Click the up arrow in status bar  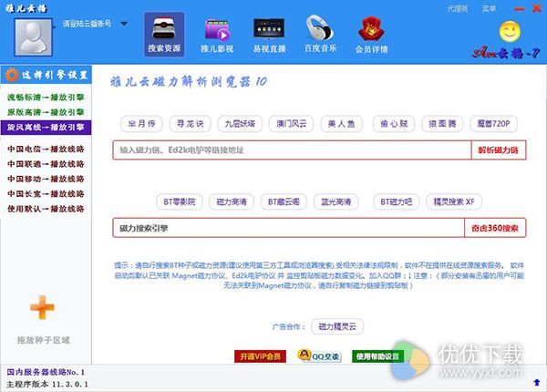[x=537, y=382]
